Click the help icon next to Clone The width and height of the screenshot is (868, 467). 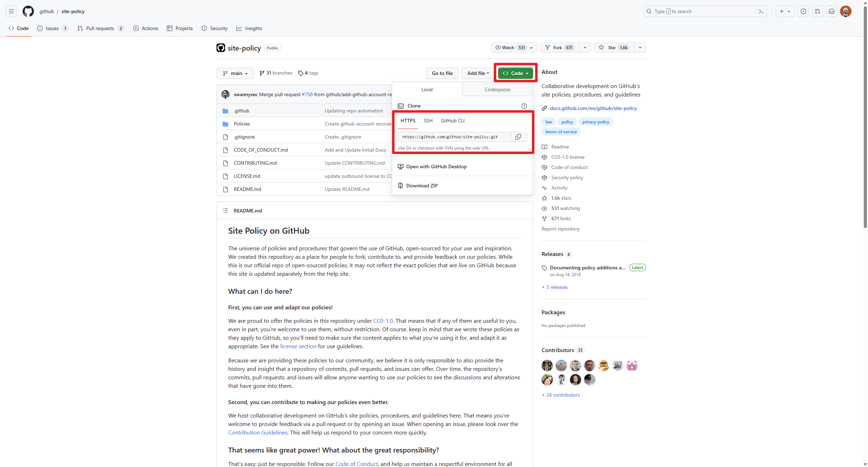(524, 106)
